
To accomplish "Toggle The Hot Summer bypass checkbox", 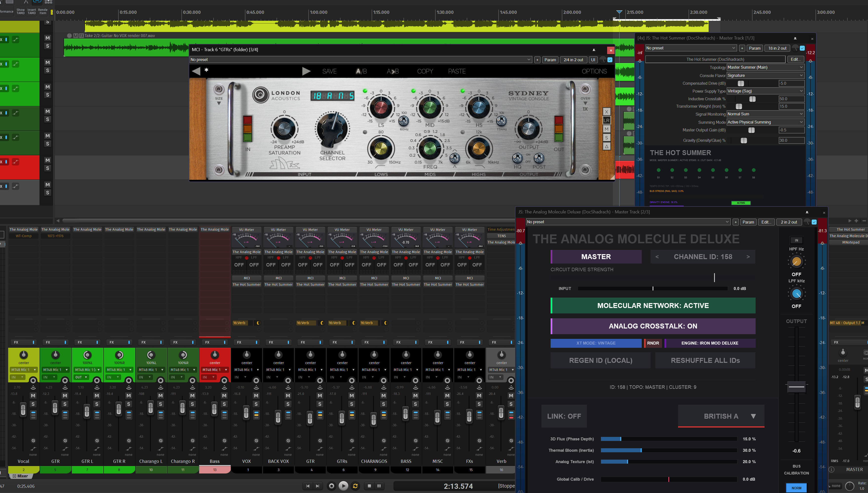I will (802, 48).
